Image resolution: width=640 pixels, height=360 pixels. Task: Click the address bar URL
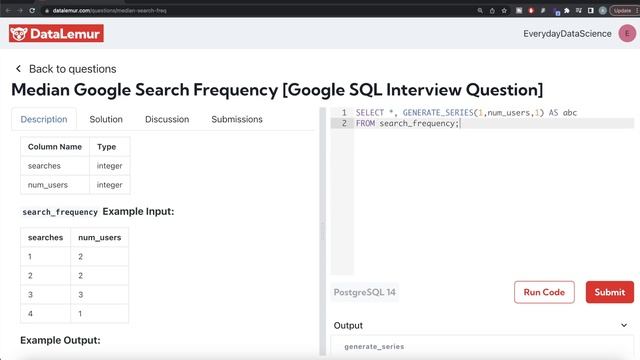point(109,11)
